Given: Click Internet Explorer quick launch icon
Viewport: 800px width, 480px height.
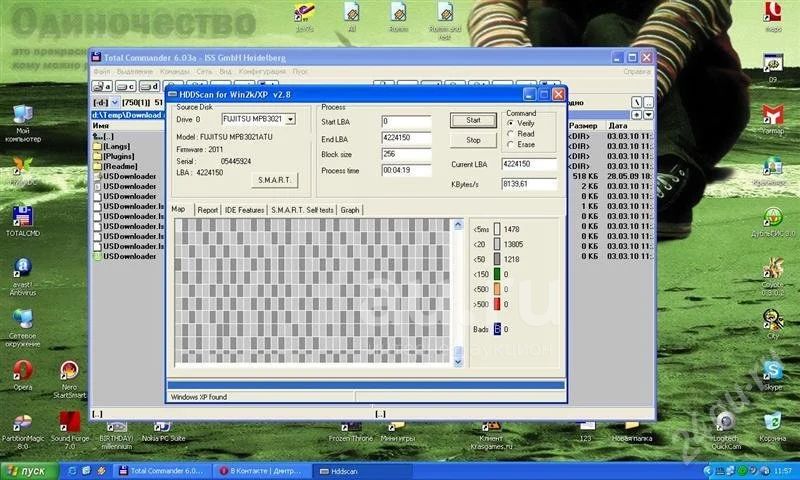Looking at the screenshot, I should click(x=72, y=471).
